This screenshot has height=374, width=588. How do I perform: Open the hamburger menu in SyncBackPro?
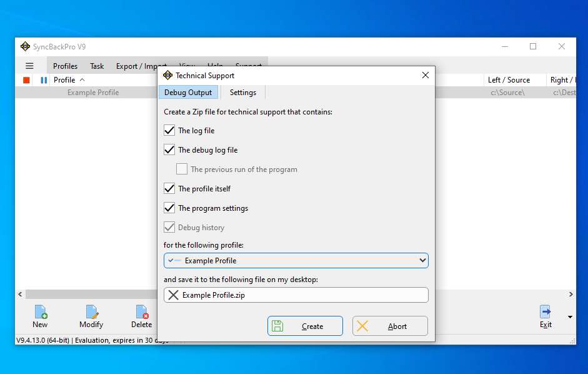point(29,66)
